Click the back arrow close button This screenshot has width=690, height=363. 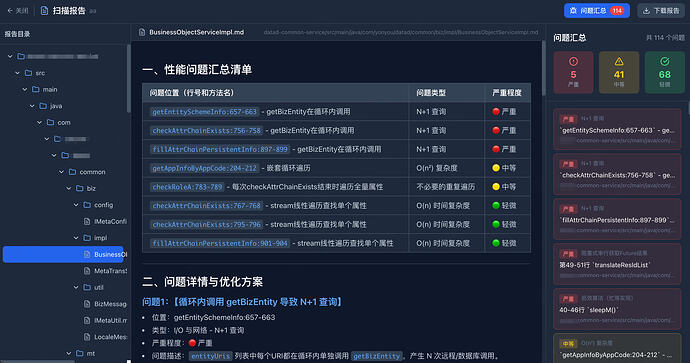pos(17,11)
